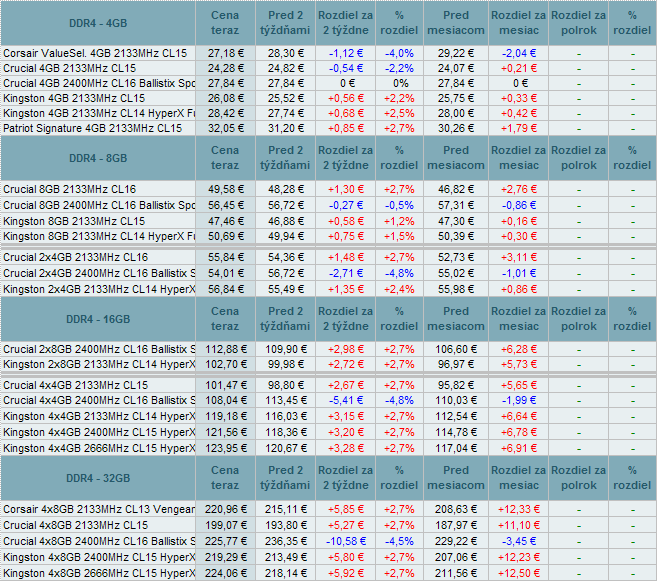This screenshot has width=657, height=581.
Task: Click Kingston 8GB 2133MHz CL15 product name
Action: (74, 221)
